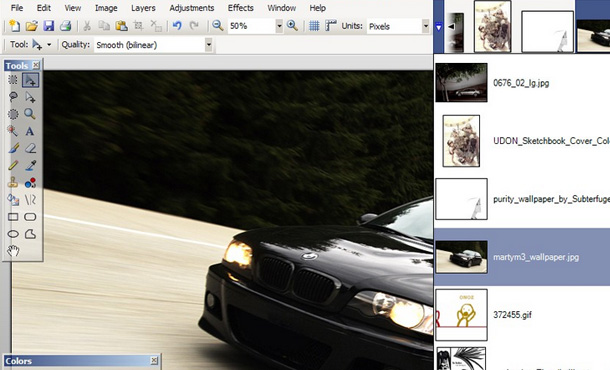The width and height of the screenshot is (610, 370).
Task: Click the UDON sketchbook thumbnail in top strip
Action: pos(492,26)
